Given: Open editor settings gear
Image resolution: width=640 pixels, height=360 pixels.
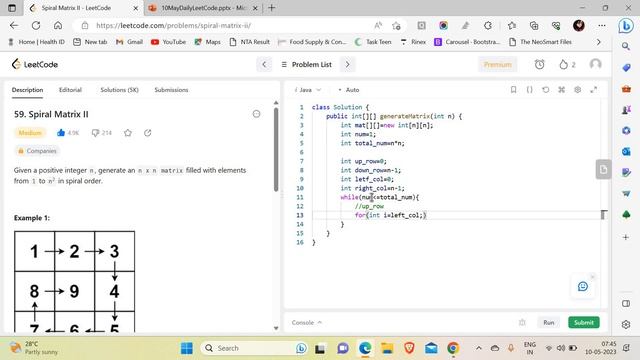Looking at the screenshot, I should click(x=578, y=90).
